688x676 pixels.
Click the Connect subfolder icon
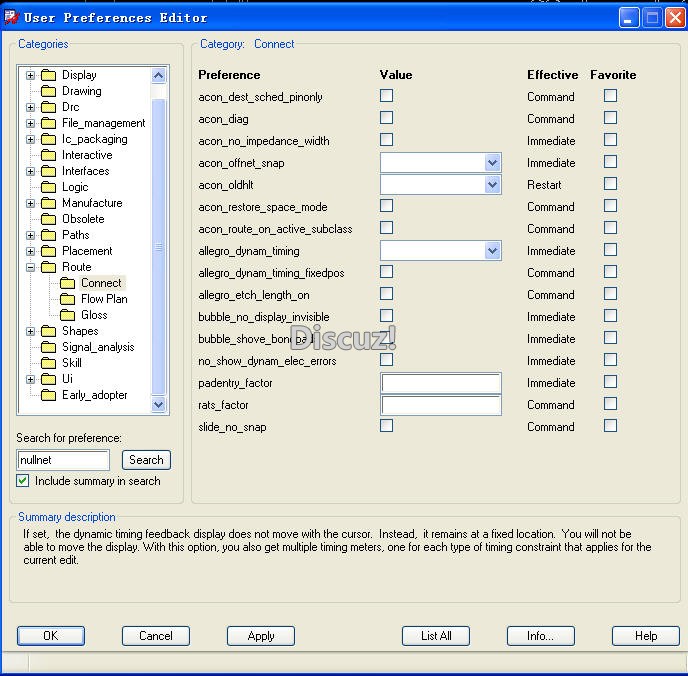point(68,283)
